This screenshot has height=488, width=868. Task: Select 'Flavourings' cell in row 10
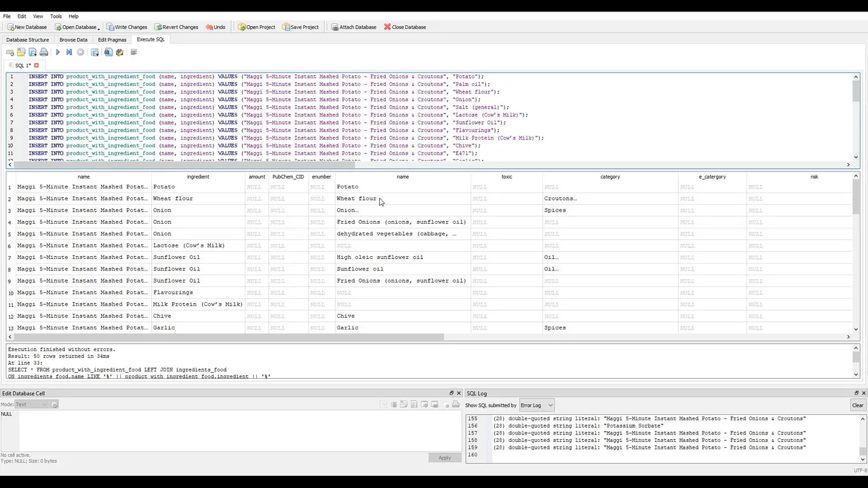198,292
